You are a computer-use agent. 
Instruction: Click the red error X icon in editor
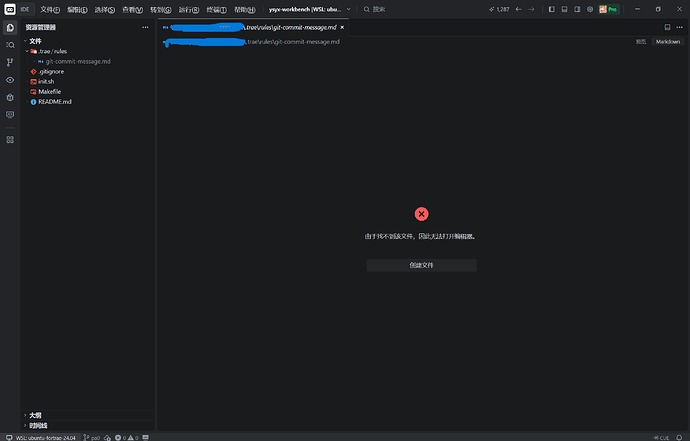coord(422,214)
